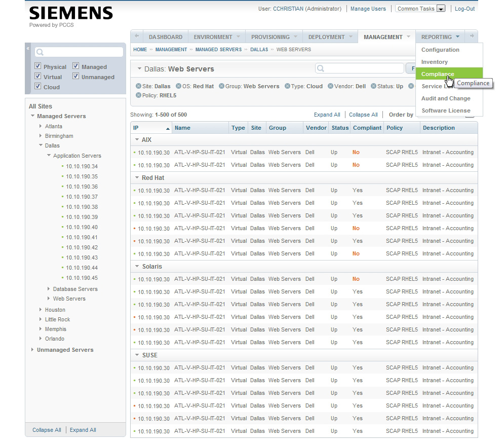Uncheck the Physical checkbox

tap(37, 66)
